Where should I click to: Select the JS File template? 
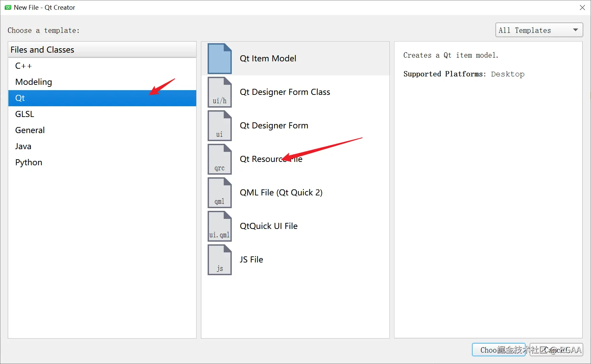tap(295, 260)
